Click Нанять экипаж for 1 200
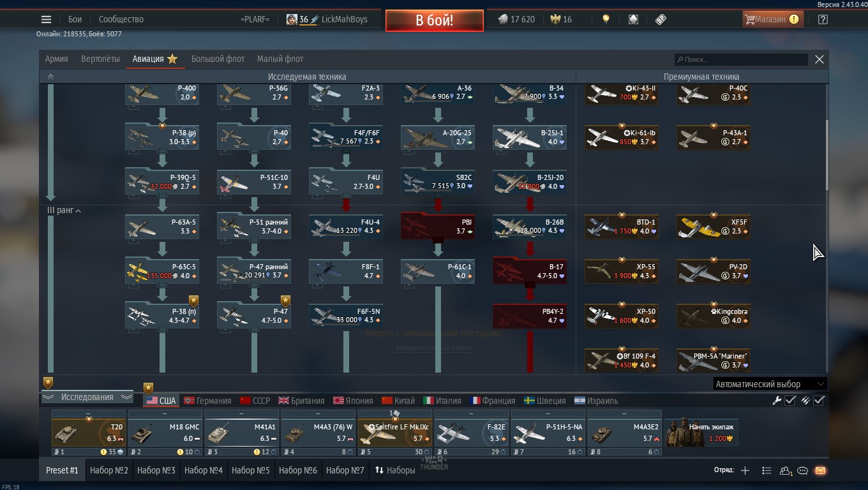The image size is (868, 490). (x=701, y=433)
